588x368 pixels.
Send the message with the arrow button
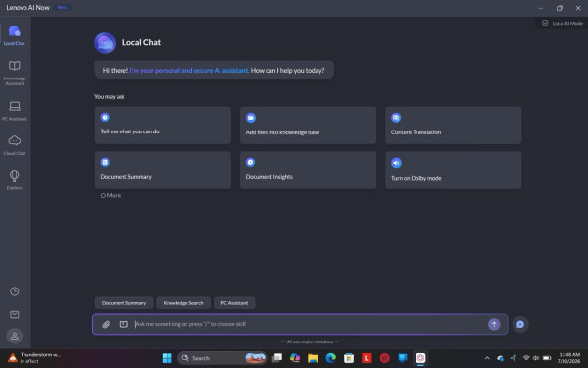(x=494, y=324)
